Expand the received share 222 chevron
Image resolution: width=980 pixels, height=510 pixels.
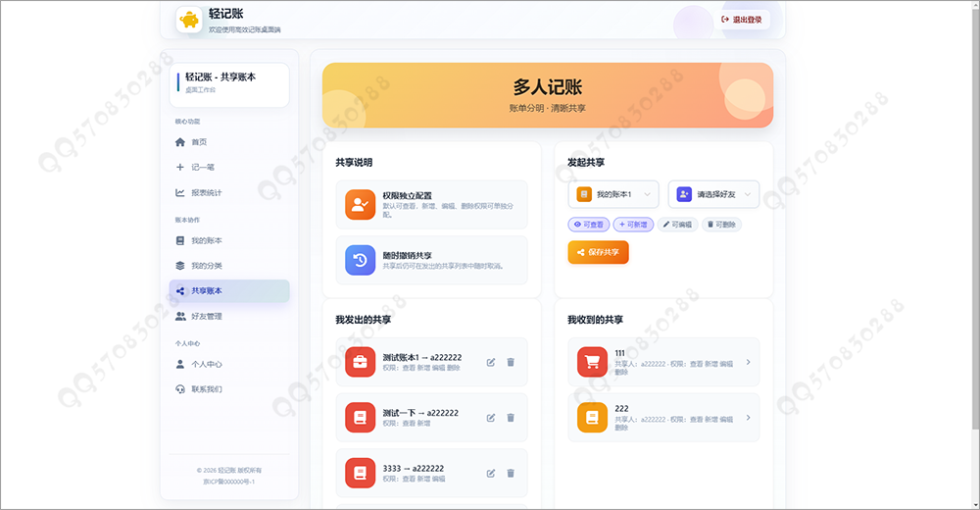point(748,418)
